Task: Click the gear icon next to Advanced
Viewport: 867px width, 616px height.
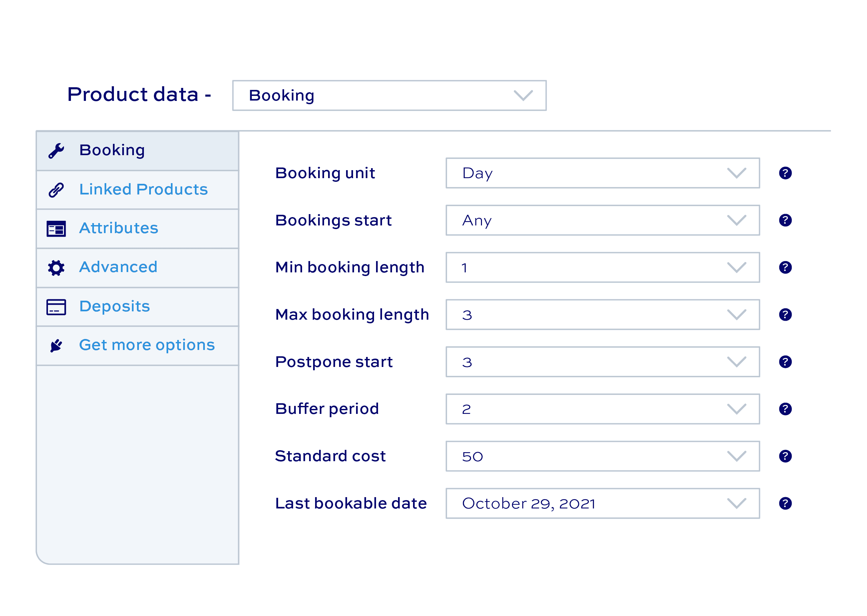Action: coord(56,268)
